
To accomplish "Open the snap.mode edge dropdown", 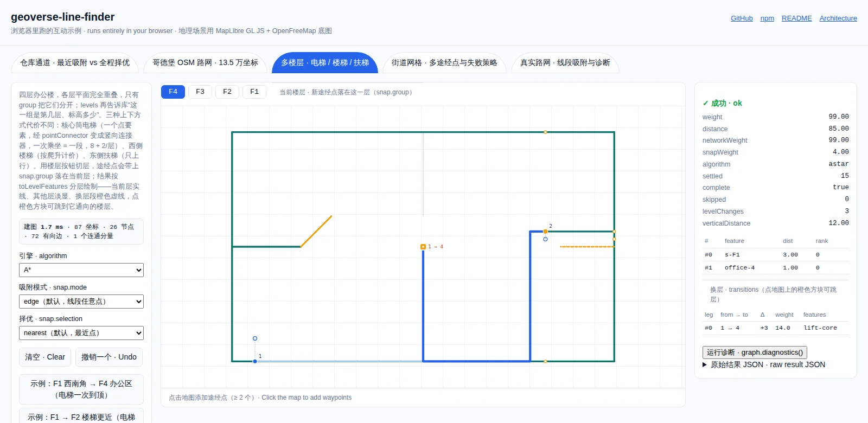I will tap(81, 302).
